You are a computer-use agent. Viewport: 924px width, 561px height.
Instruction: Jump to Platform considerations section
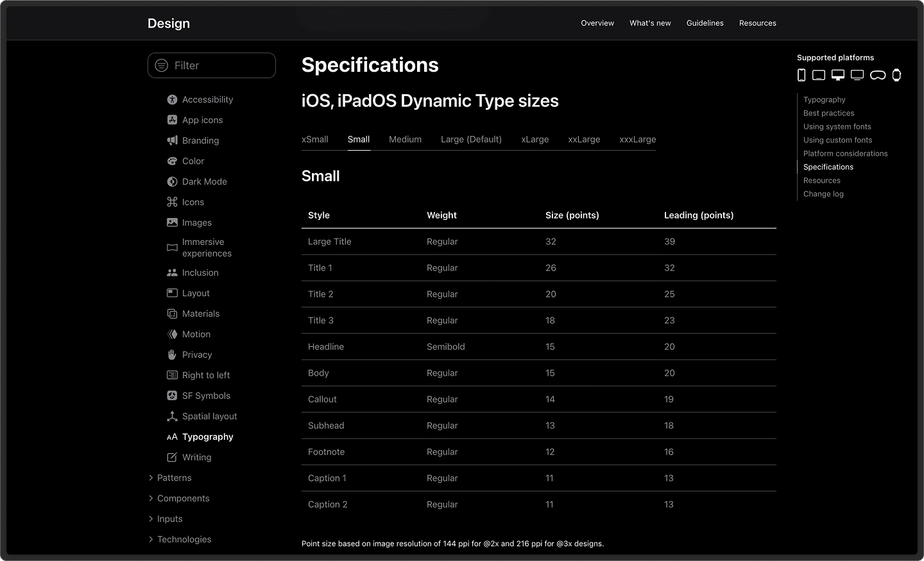pyautogui.click(x=846, y=153)
